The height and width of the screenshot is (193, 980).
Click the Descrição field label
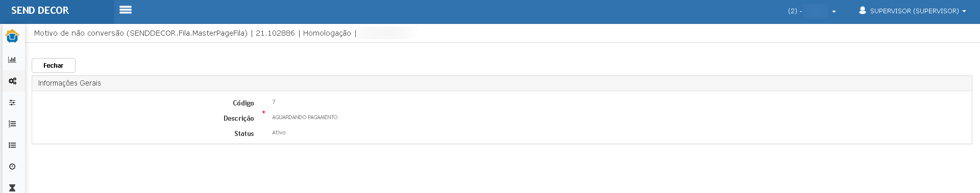click(238, 118)
